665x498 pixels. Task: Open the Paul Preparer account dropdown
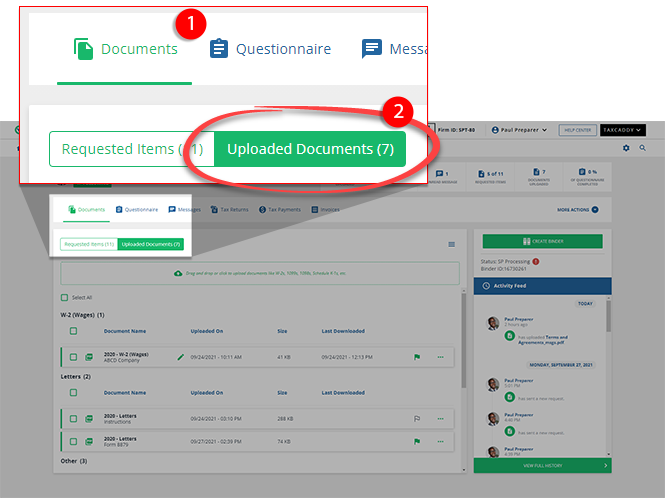coord(519,130)
